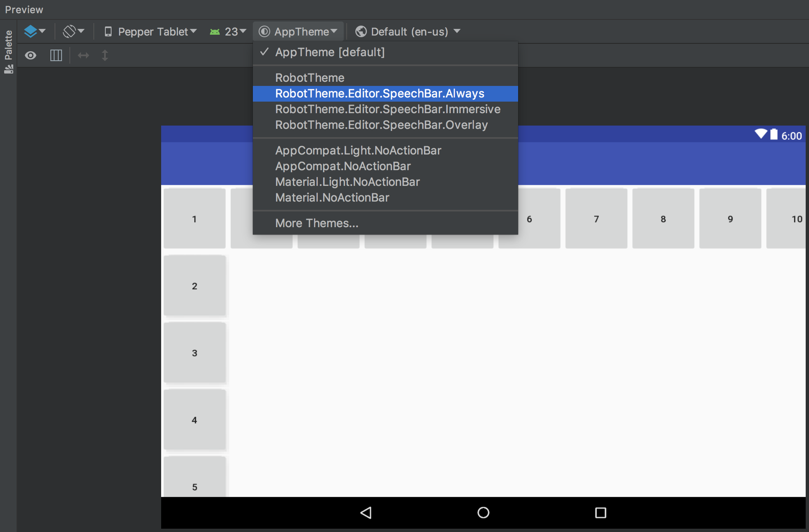Select Material.Light.NoActionBar theme
The height and width of the screenshot is (532, 809).
[347, 182]
